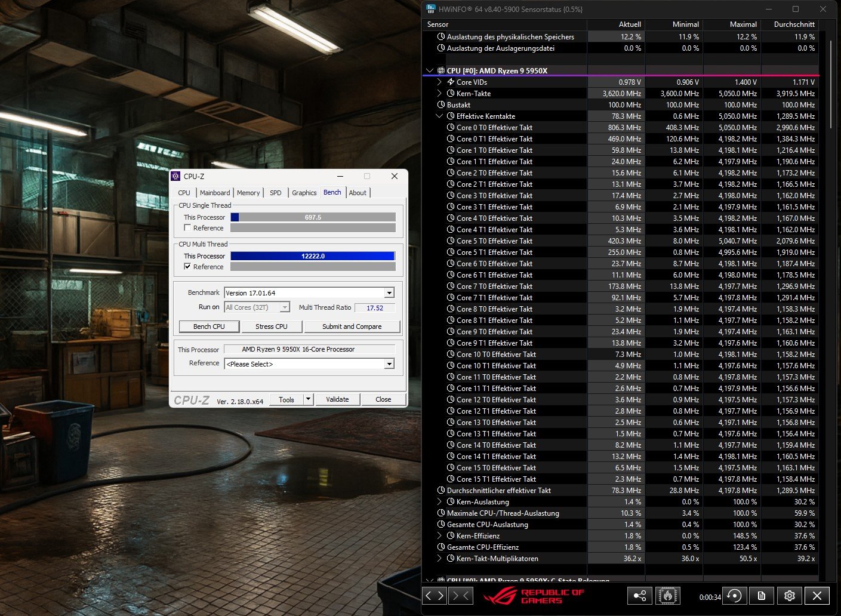This screenshot has height=616, width=841.
Task: Open the Reference processor dropdown <Please Select>
Action: pos(389,364)
